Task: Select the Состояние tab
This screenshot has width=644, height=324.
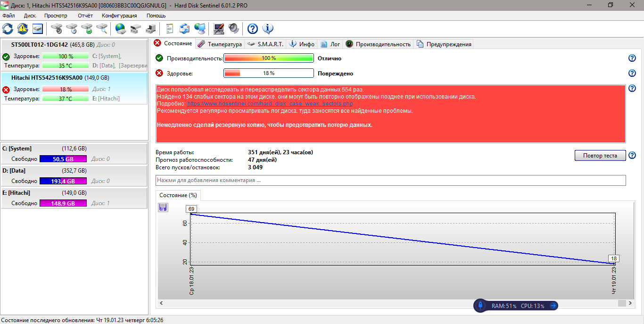Action: [173, 43]
